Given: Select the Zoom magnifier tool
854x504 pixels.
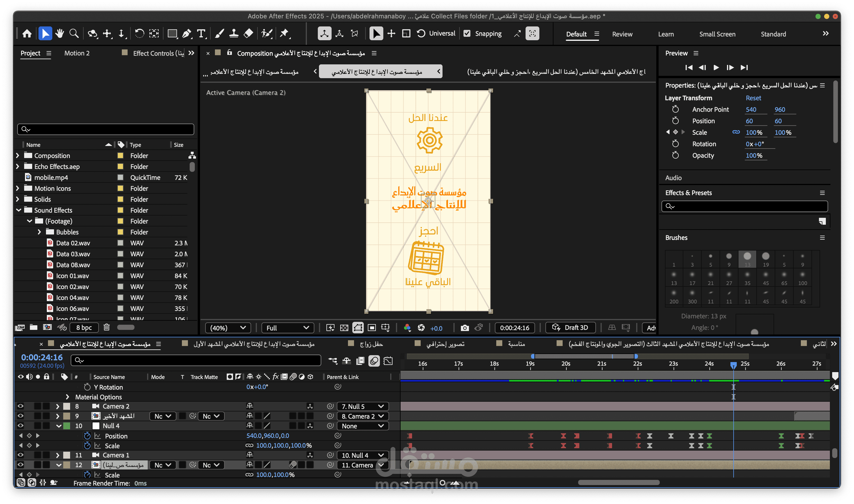Looking at the screenshot, I should 74,34.
